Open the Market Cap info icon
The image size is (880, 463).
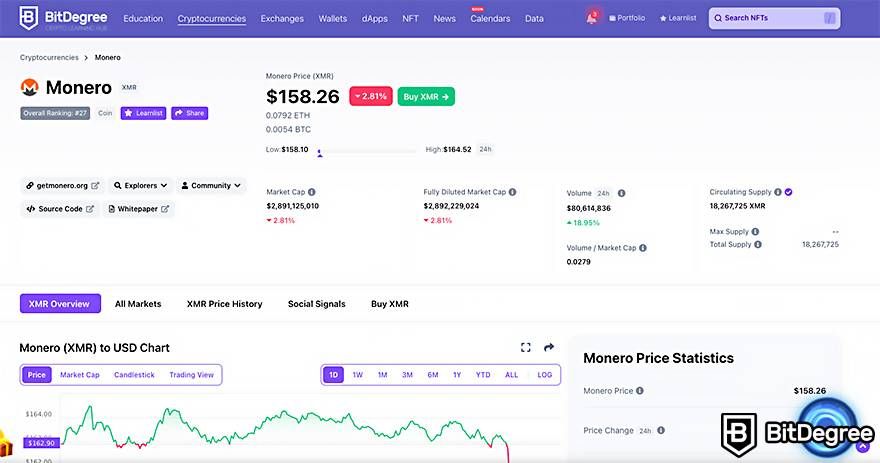click(311, 192)
